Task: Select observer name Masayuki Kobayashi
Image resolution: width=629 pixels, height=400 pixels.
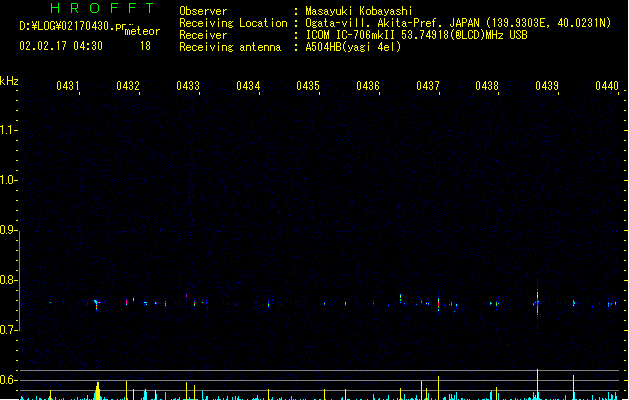Action: [x=359, y=11]
